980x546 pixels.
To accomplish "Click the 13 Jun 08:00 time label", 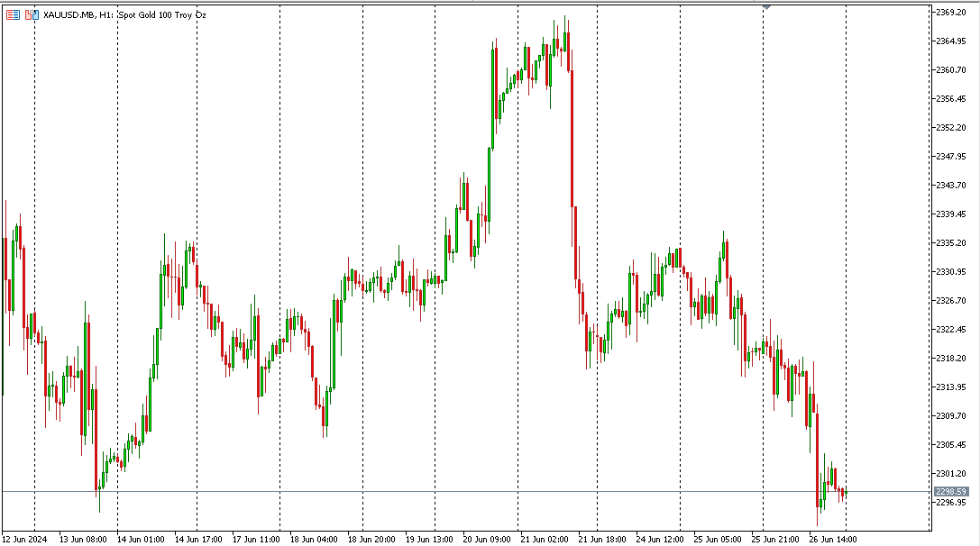I will [x=83, y=539].
